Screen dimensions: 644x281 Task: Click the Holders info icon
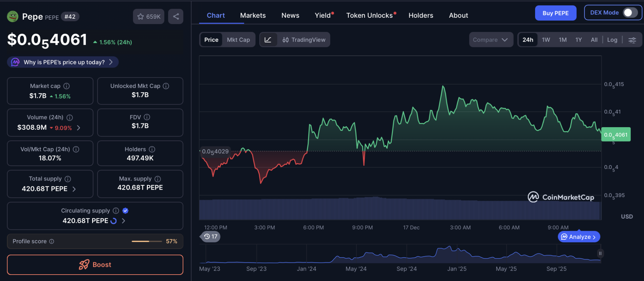(152, 149)
